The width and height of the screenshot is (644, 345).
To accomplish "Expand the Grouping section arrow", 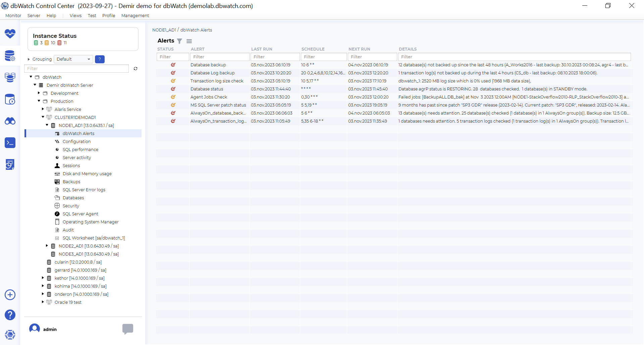I will [29, 59].
